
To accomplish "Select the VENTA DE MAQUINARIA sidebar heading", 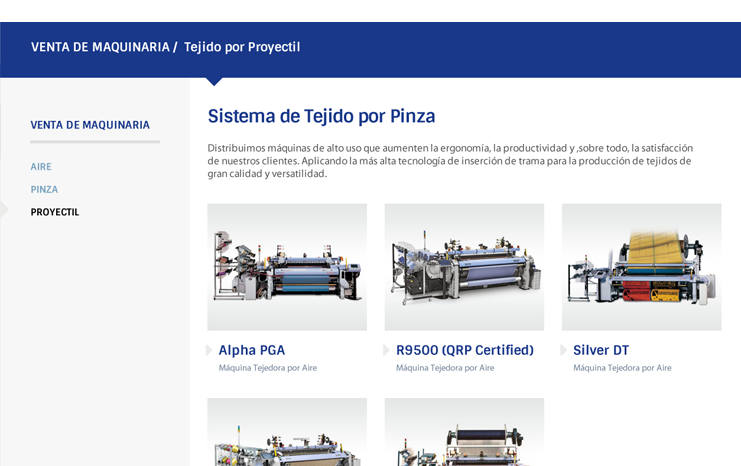I will 90,125.
